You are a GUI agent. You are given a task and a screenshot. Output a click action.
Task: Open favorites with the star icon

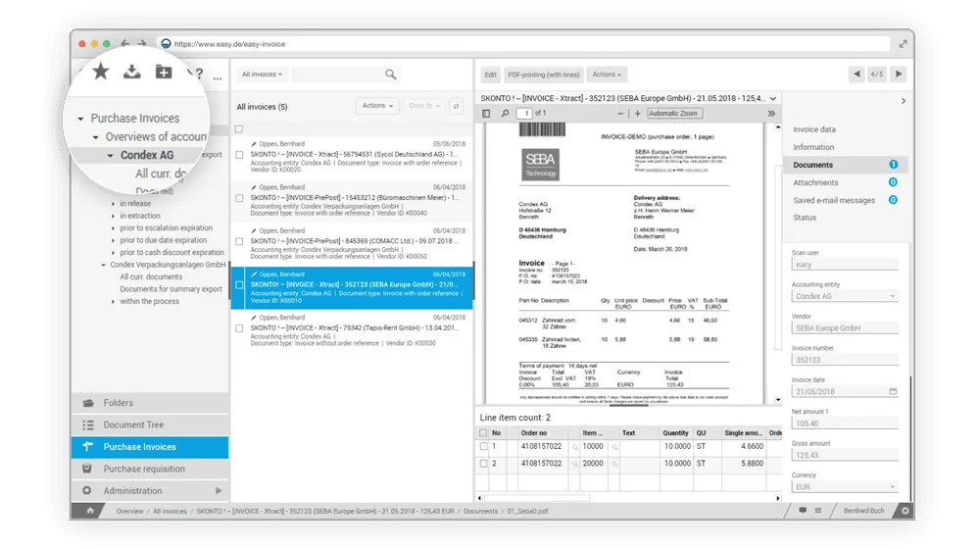pos(101,72)
